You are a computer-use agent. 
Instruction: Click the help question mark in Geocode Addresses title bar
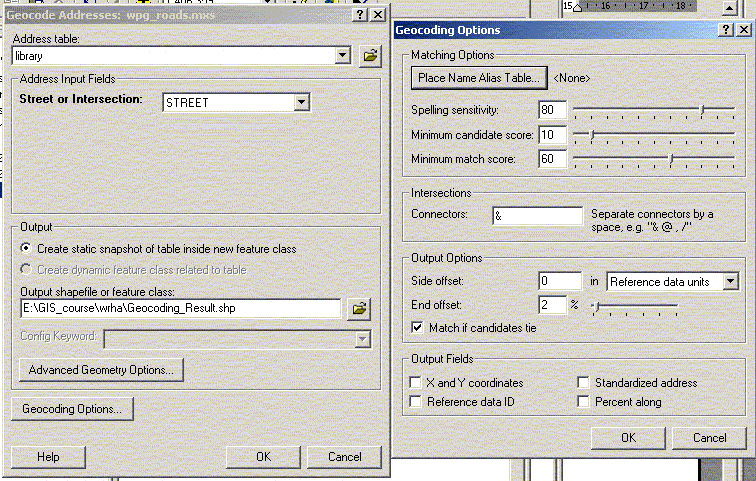point(359,15)
